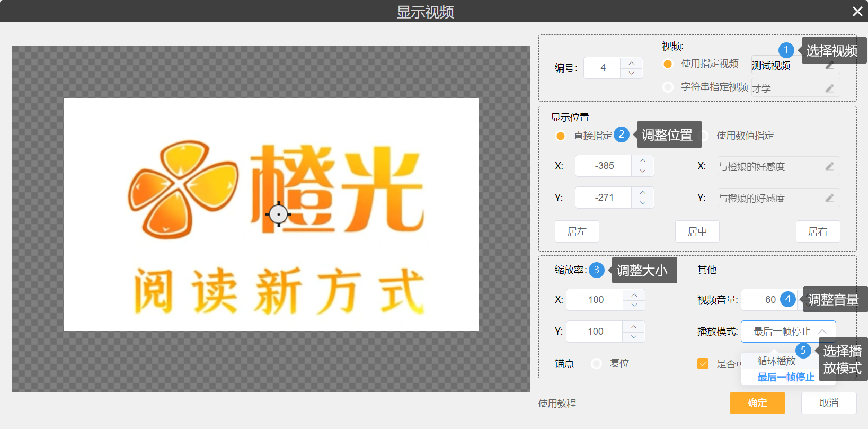Click the position Y input field
868x429 pixels.
point(604,198)
